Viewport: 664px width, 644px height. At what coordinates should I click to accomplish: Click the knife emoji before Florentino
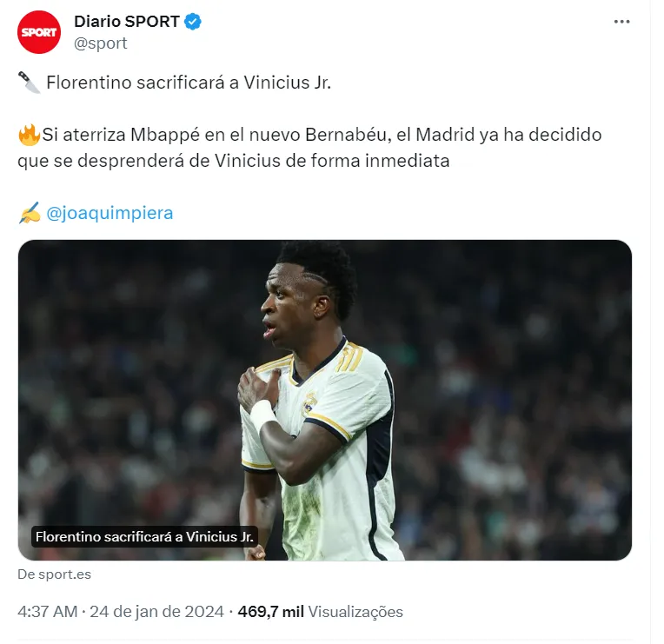click(29, 83)
